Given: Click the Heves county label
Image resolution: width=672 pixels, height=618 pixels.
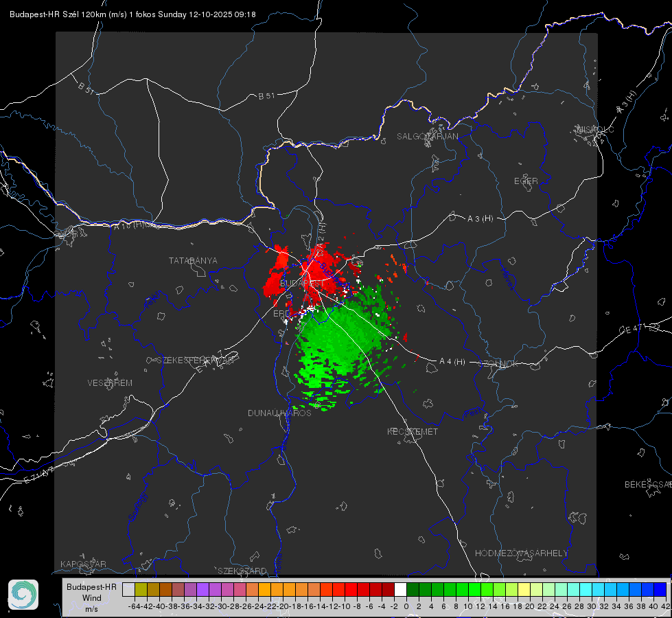Looking at the screenshot, I should [508, 279].
